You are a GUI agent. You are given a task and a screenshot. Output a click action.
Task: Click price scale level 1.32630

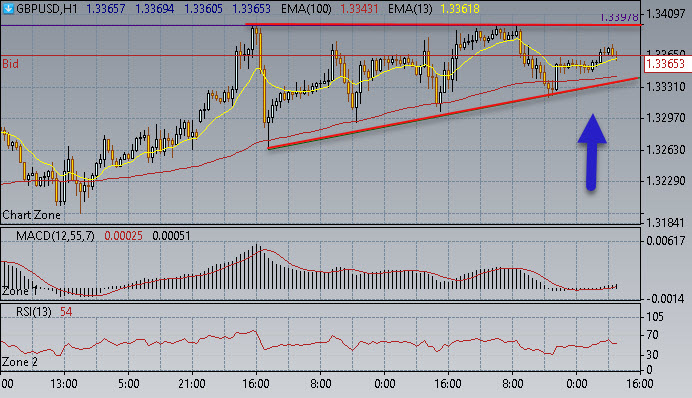click(666, 150)
